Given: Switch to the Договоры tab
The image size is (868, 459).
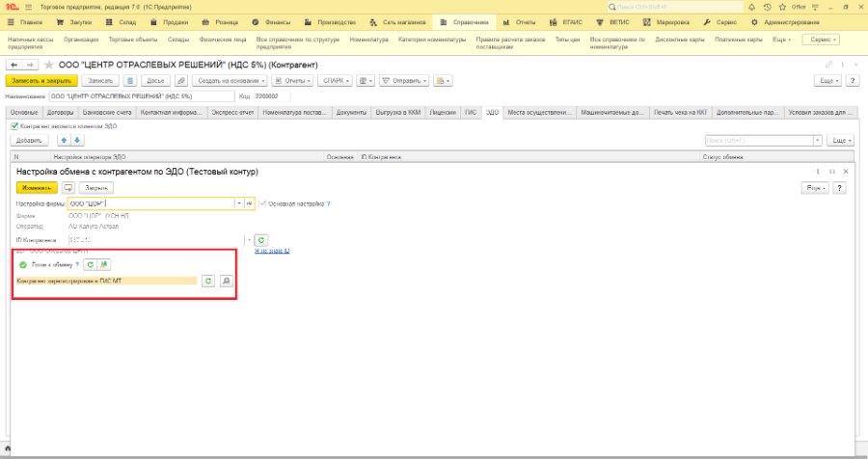Looking at the screenshot, I should [x=60, y=113].
